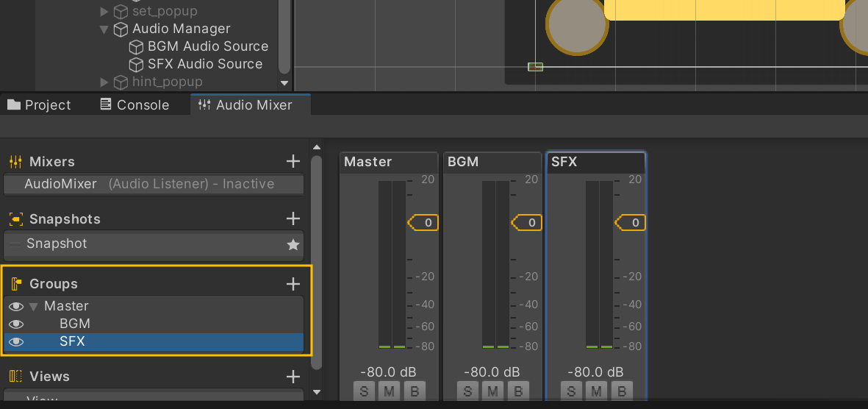The height and width of the screenshot is (409, 868).
Task: Click the scene view anchor handle
Action: tap(535, 67)
